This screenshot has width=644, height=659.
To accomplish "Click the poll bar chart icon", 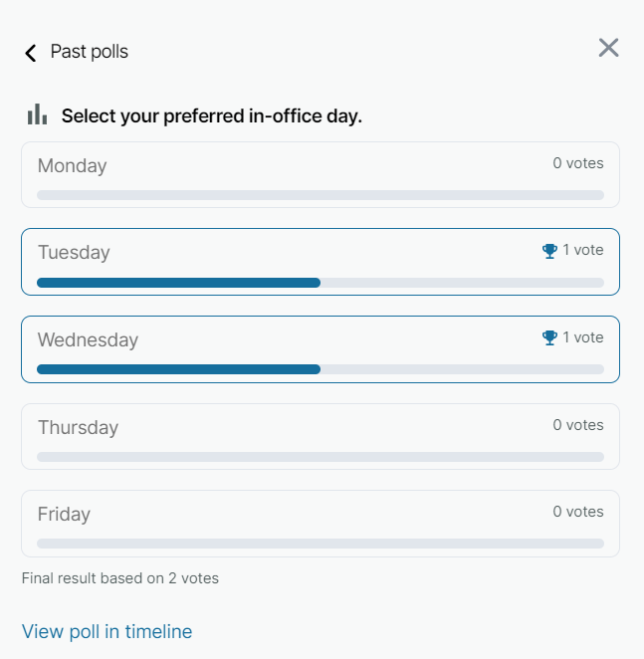I will pyautogui.click(x=37, y=114).
